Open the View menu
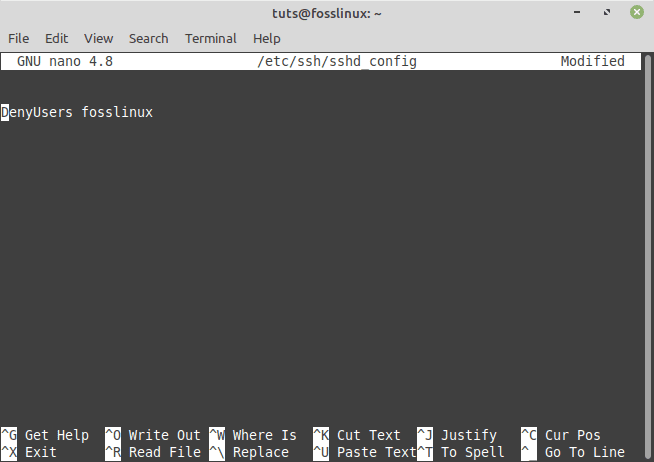Screen dimensions: 654x462 click(x=98, y=38)
